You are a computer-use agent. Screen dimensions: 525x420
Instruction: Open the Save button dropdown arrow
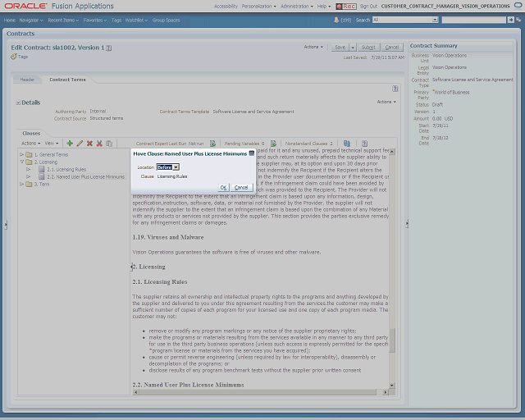[353, 48]
